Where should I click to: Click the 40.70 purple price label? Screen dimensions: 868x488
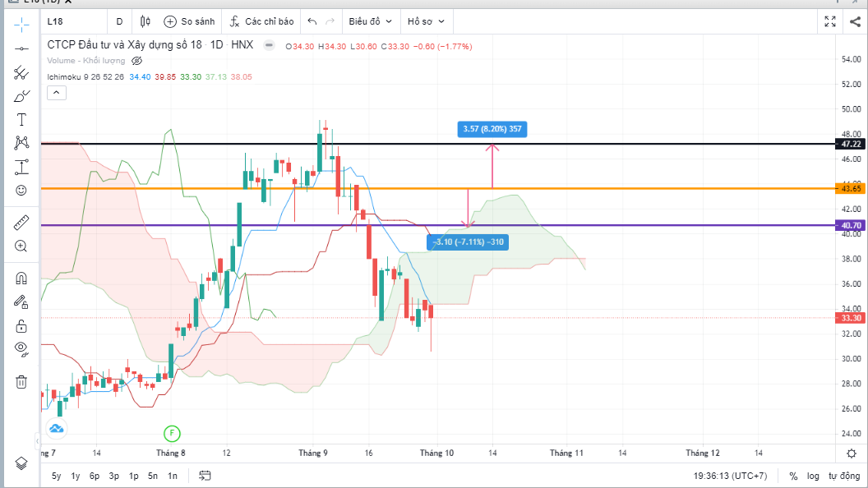850,225
